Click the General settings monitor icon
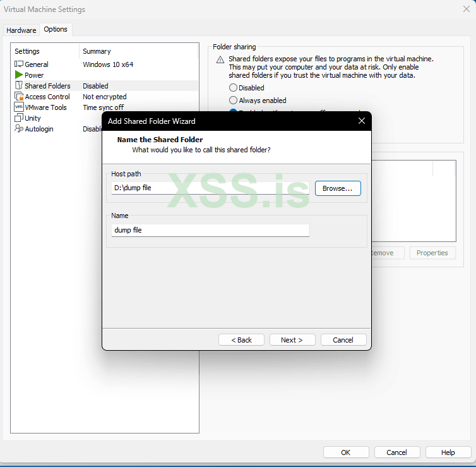476x467 pixels. [19, 64]
